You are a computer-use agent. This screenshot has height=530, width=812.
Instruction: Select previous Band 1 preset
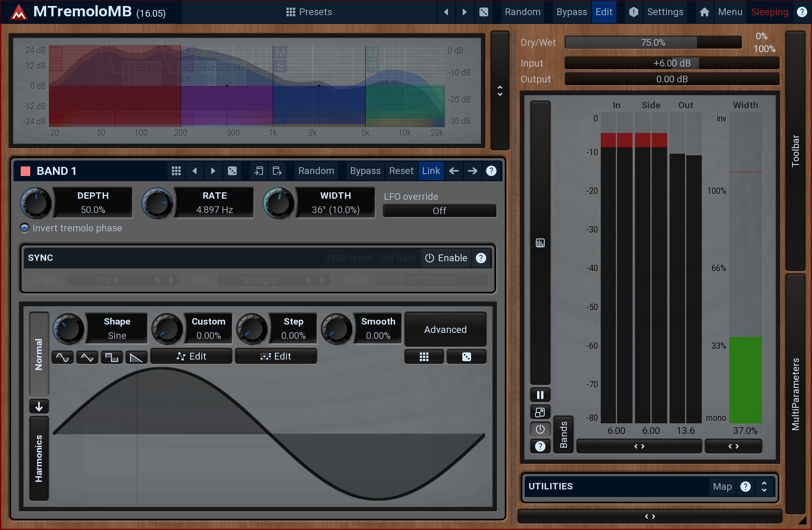point(195,171)
